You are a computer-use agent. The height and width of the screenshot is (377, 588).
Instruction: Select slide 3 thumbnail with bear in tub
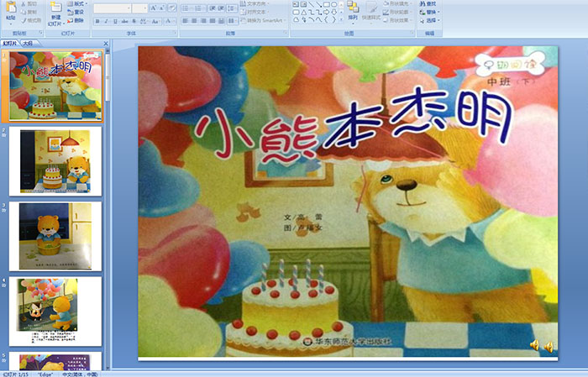pyautogui.click(x=55, y=236)
